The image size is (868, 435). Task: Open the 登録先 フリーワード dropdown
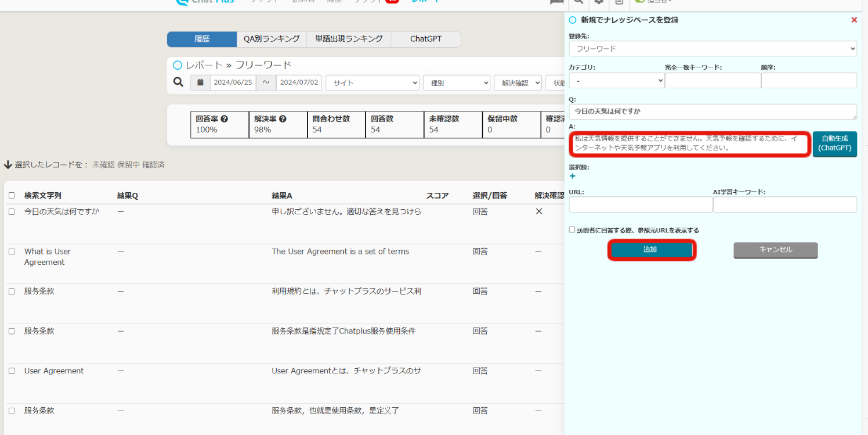click(x=713, y=49)
